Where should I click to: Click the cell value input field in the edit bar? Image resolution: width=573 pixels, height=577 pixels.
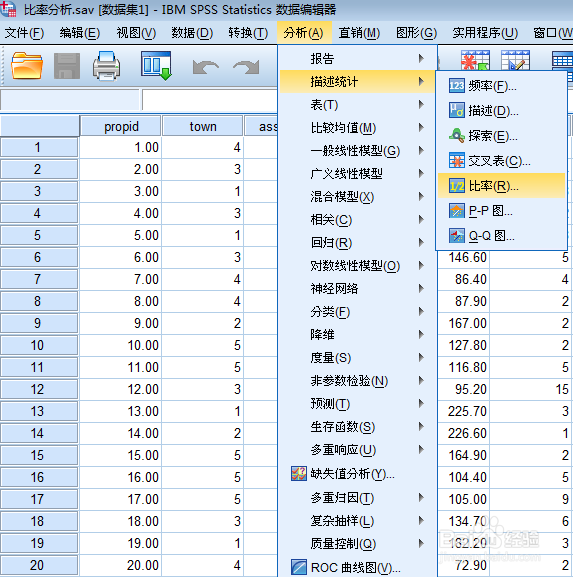click(x=210, y=100)
